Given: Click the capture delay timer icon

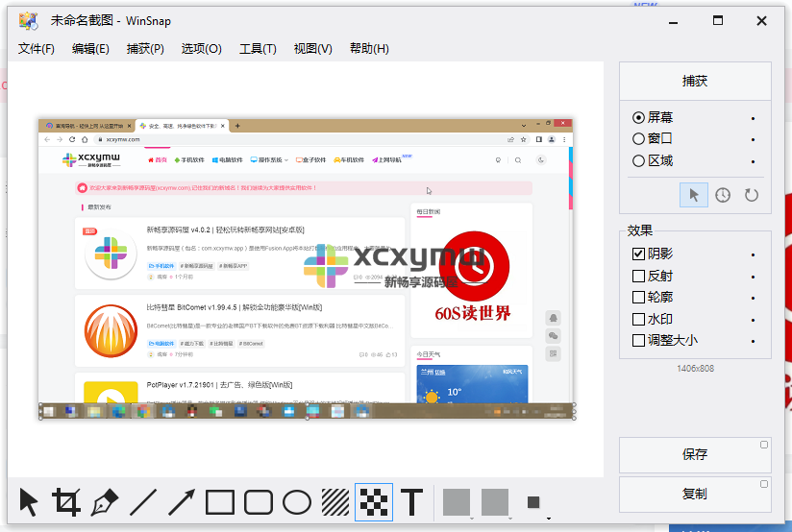Looking at the screenshot, I should pyautogui.click(x=722, y=195).
